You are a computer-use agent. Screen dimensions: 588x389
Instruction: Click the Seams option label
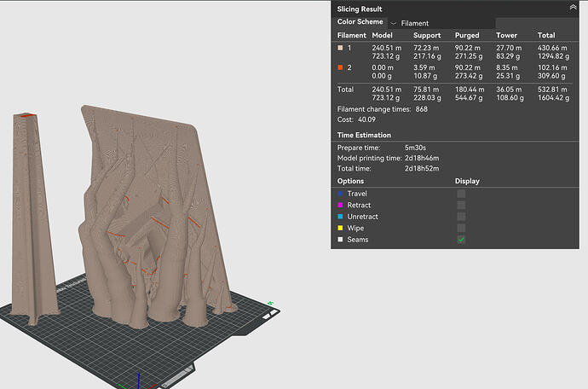358,240
